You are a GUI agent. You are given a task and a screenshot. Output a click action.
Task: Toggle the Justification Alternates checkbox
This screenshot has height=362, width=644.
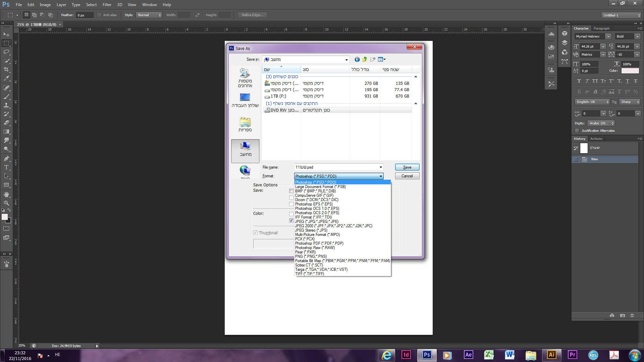tap(577, 131)
